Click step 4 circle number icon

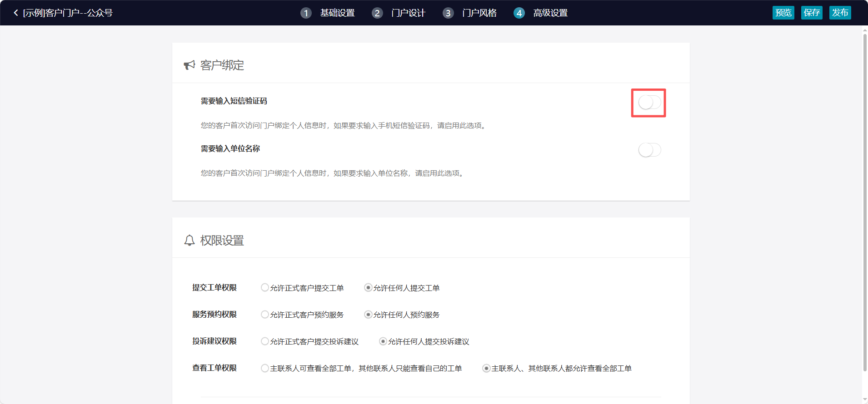pyautogui.click(x=519, y=13)
